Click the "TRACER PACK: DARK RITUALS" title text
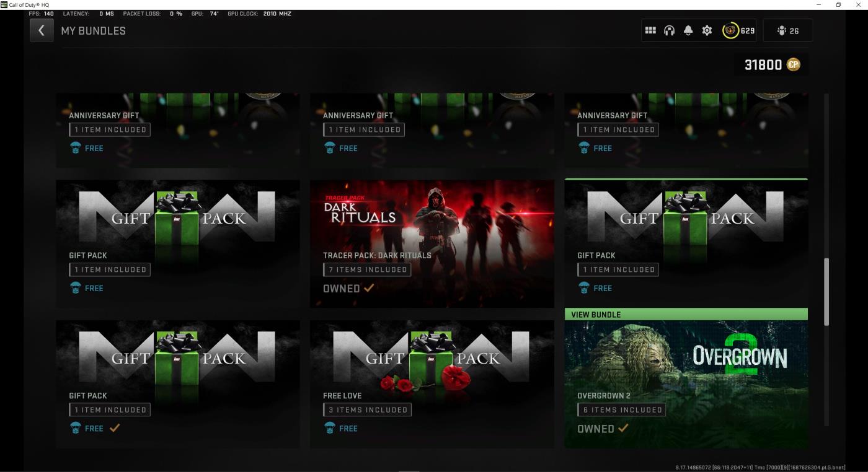 pyautogui.click(x=377, y=255)
